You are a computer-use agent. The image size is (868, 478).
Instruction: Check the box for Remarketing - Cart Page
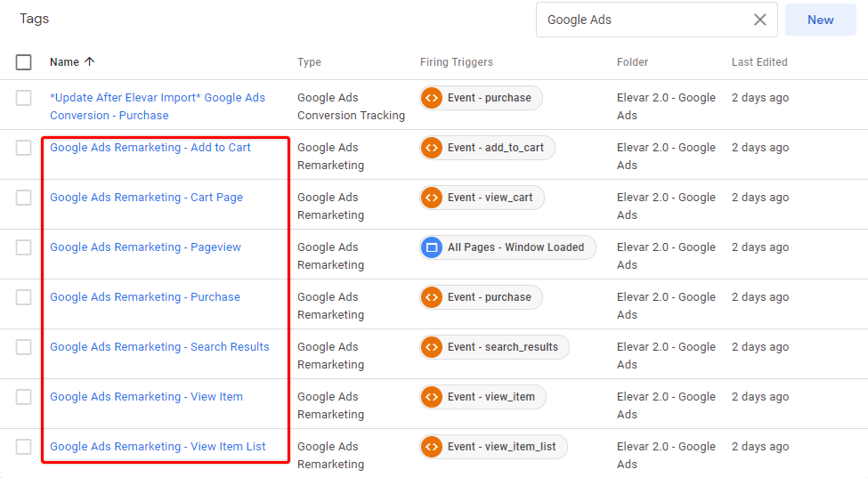(x=24, y=198)
